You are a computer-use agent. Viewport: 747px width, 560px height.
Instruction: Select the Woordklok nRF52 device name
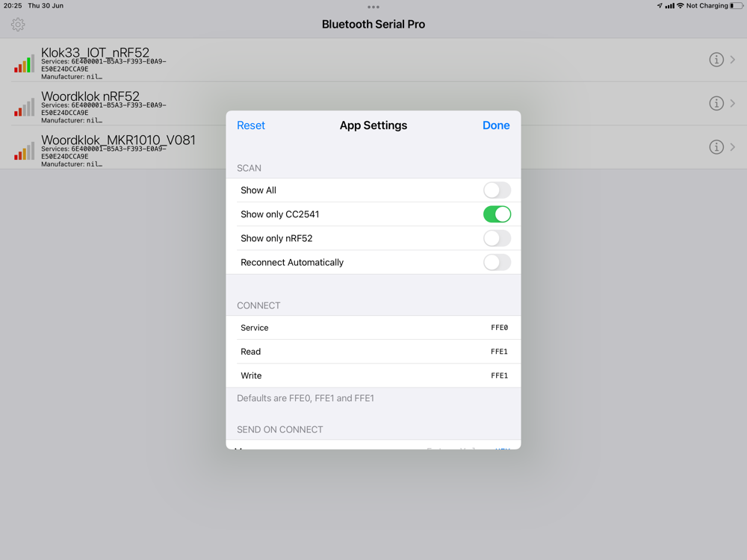(x=90, y=96)
